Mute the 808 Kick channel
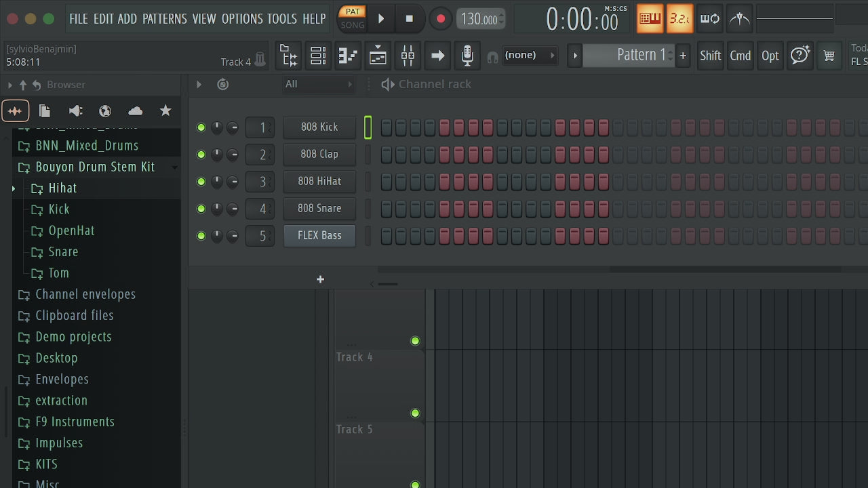 201,127
